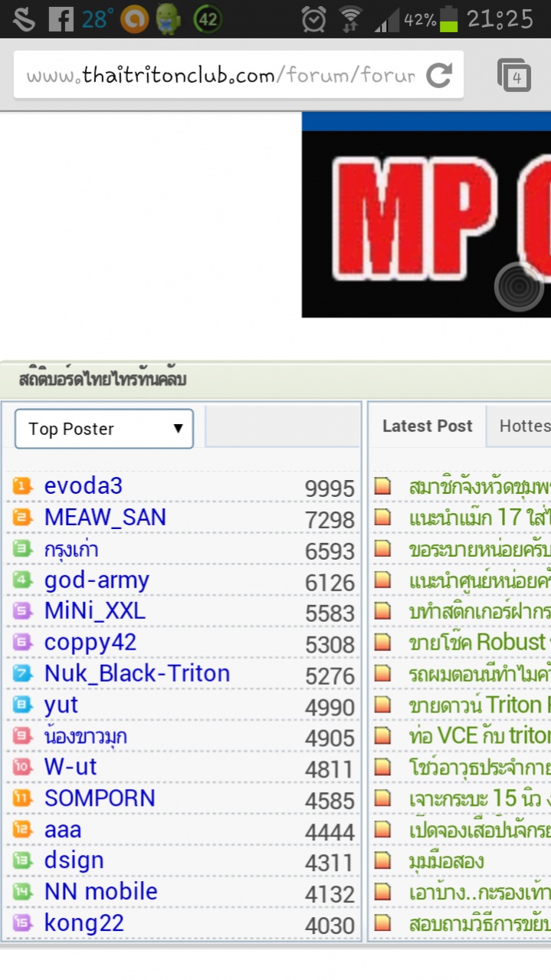Image resolution: width=551 pixels, height=980 pixels.
Task: Open the 'ขายโช๊ค Robust' thread
Action: (480, 643)
